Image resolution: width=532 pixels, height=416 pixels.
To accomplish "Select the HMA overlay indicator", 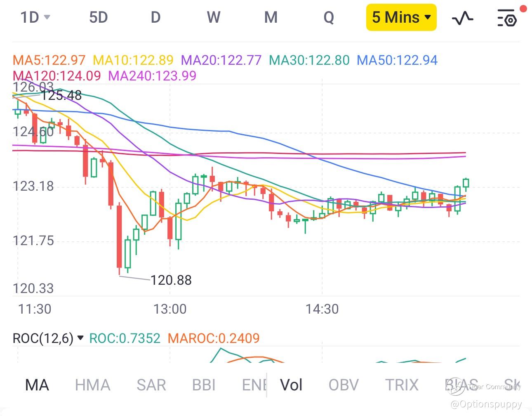I will [92, 385].
